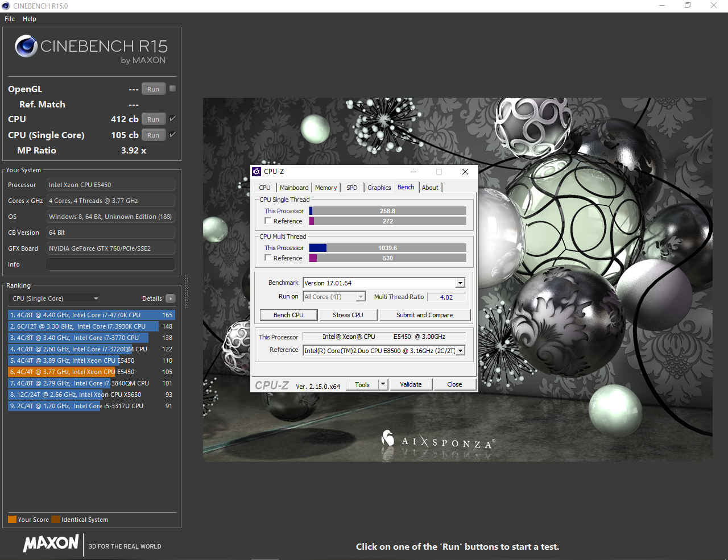Click the Multi Thread Ratio value 4.02
Screen dimensions: 728x560
pos(446,297)
